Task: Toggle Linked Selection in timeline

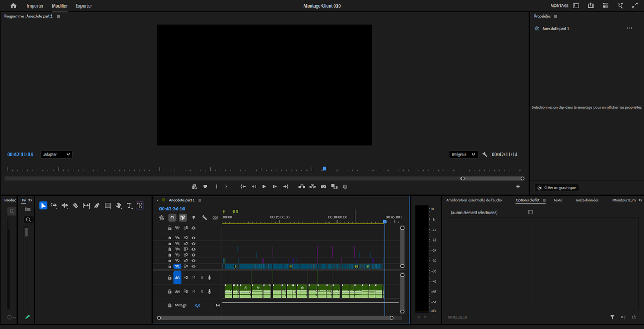Action: pos(183,218)
